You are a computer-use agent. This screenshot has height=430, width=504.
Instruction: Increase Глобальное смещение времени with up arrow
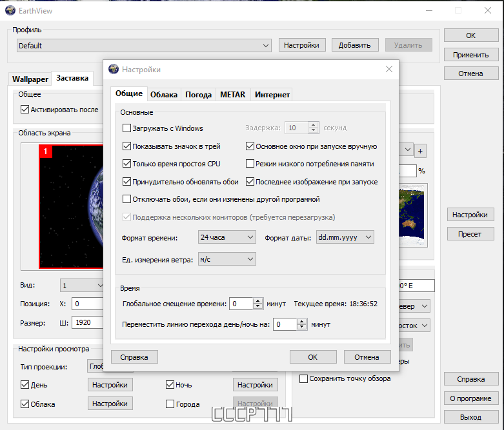click(x=257, y=301)
